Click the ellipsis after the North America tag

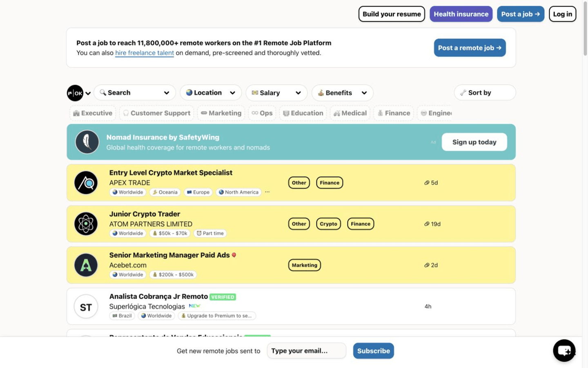[267, 192]
